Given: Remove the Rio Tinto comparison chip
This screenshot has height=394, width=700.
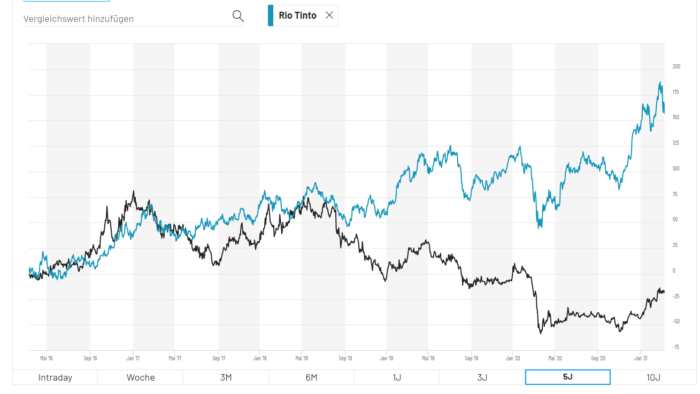Looking at the screenshot, I should (329, 15).
